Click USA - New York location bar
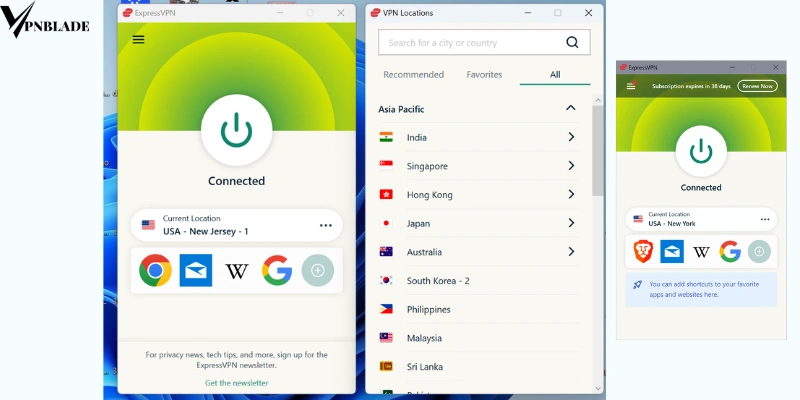This screenshot has width=800, height=400. (701, 219)
